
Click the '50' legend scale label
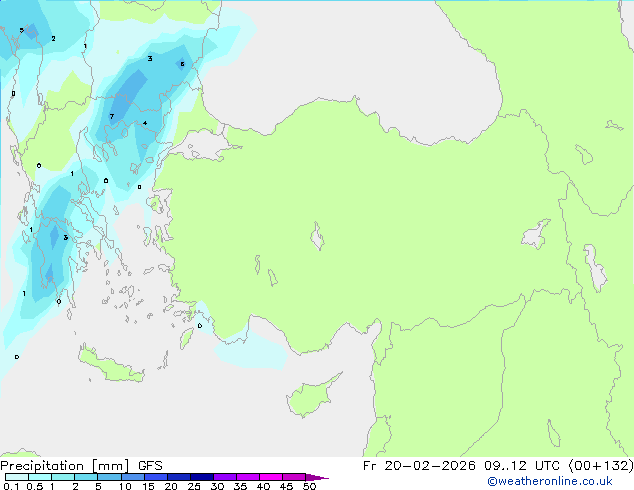pyautogui.click(x=309, y=486)
